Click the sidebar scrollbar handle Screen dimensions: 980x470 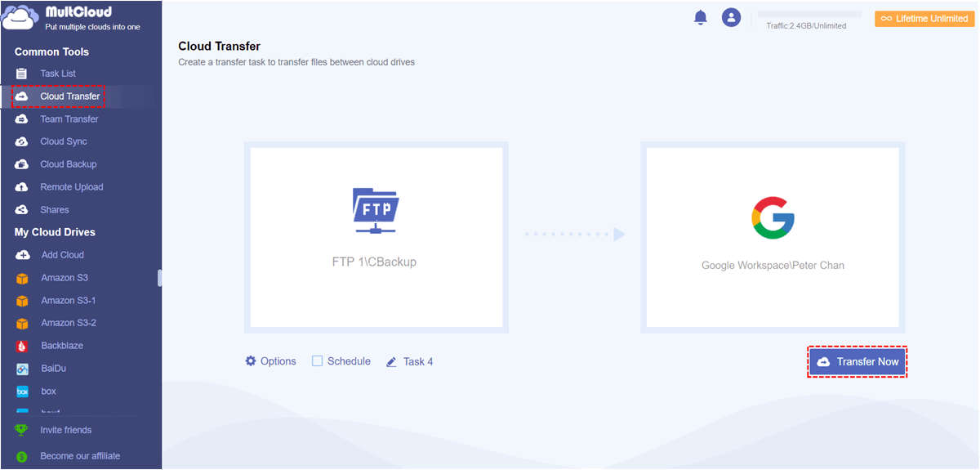click(159, 279)
